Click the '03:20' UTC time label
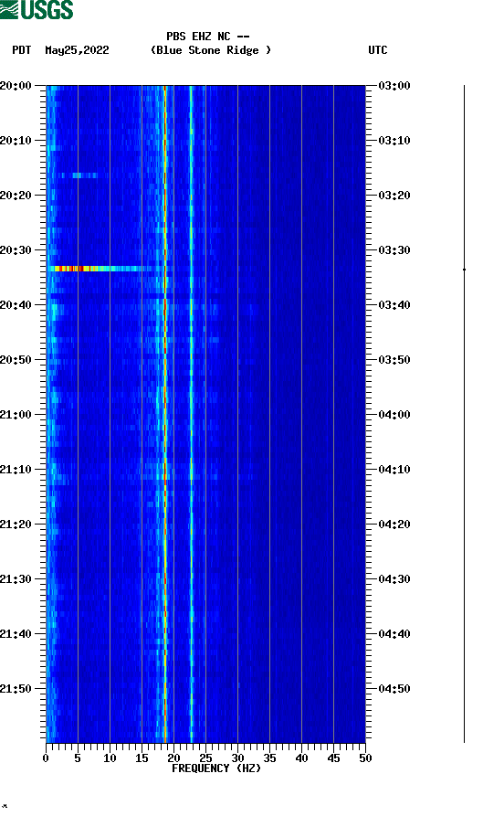Image resolution: width=504 pixels, height=816 pixels. 394,196
